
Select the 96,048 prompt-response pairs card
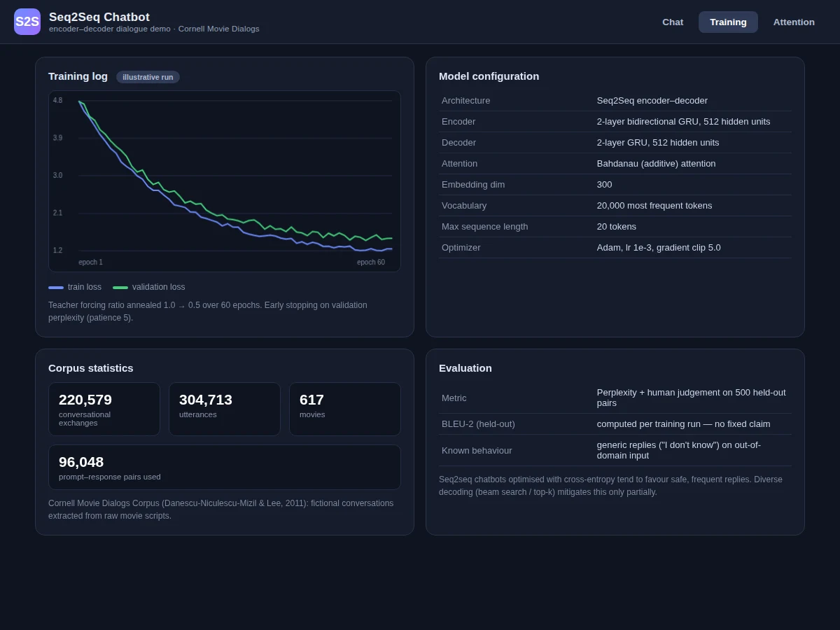click(225, 467)
